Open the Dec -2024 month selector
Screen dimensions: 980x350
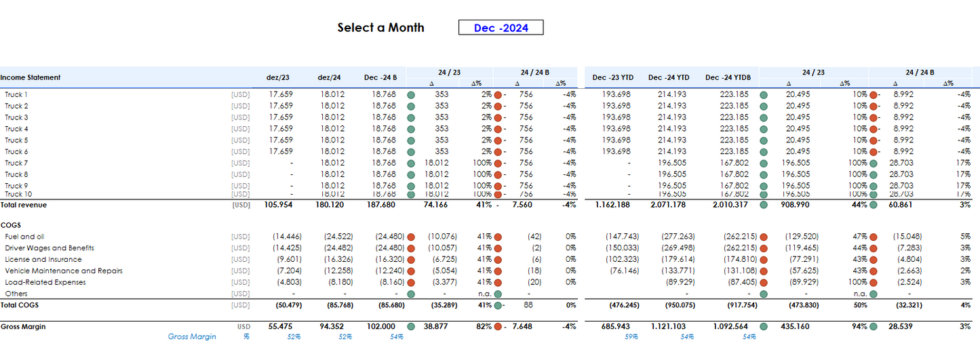(501, 28)
